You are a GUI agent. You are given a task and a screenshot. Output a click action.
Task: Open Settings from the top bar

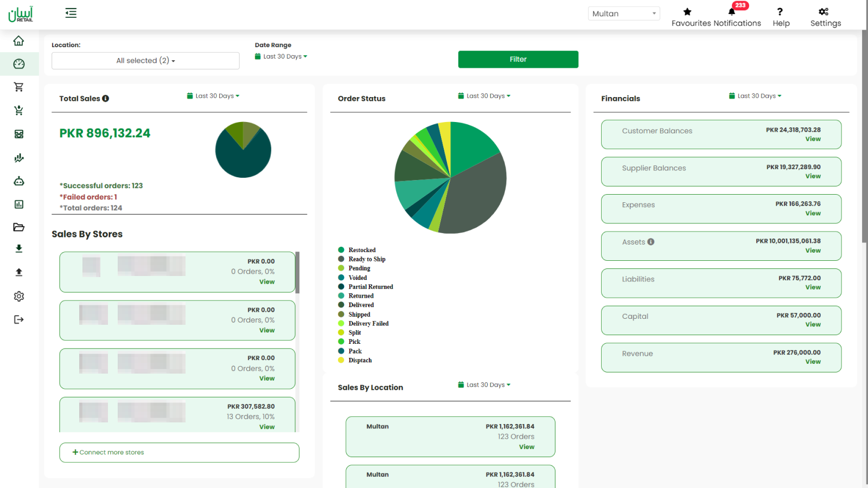pos(825,15)
